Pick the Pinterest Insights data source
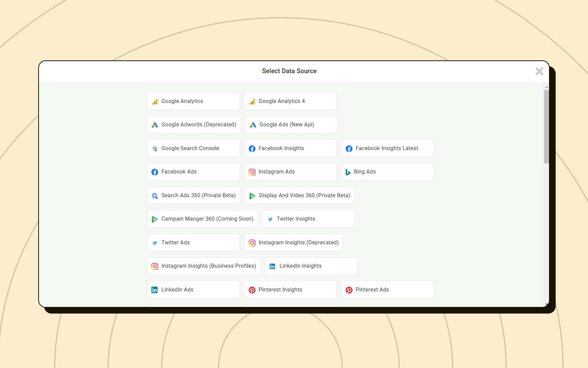 pos(290,290)
